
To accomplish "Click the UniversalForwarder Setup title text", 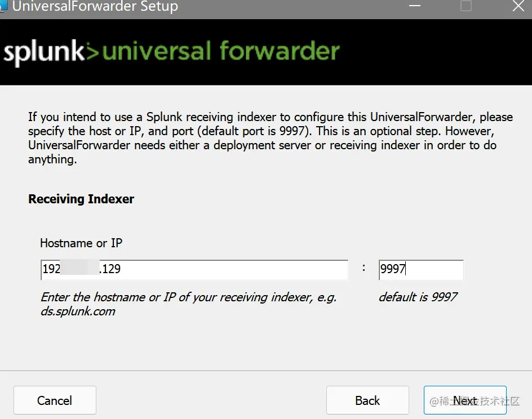I will coord(95,6).
